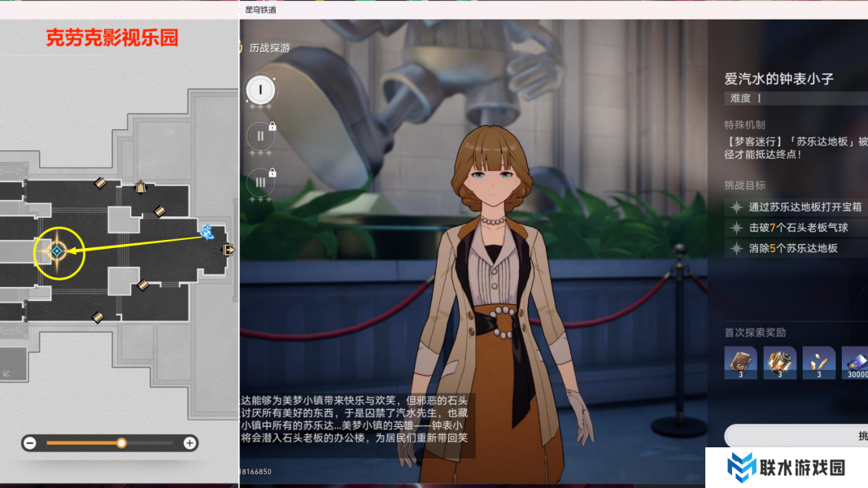This screenshot has height=488, width=868.
Task: Select difficulty level I circle
Action: pyautogui.click(x=260, y=89)
